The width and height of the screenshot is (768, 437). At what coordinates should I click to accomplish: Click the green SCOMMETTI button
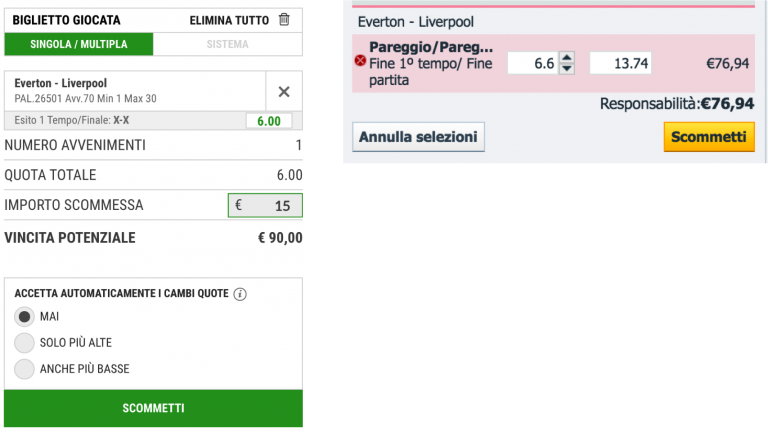click(153, 408)
